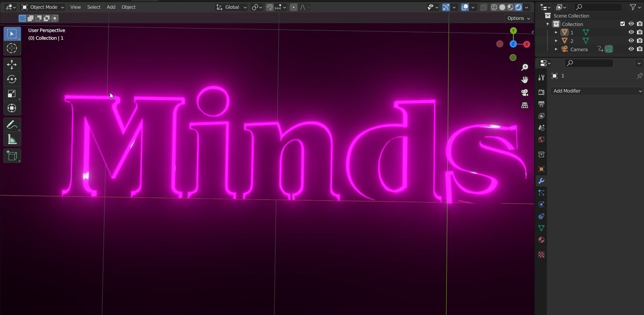
Task: Open the Add Modifier dropdown
Action: 597,91
